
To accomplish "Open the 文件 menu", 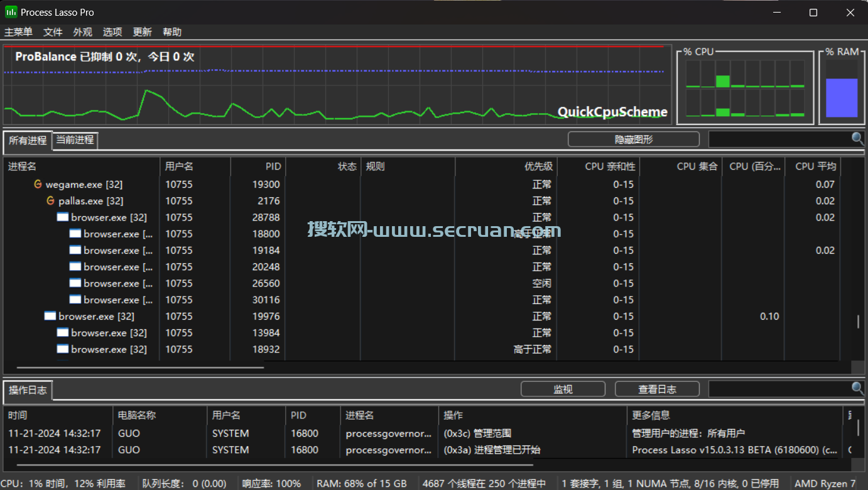I will tap(53, 32).
